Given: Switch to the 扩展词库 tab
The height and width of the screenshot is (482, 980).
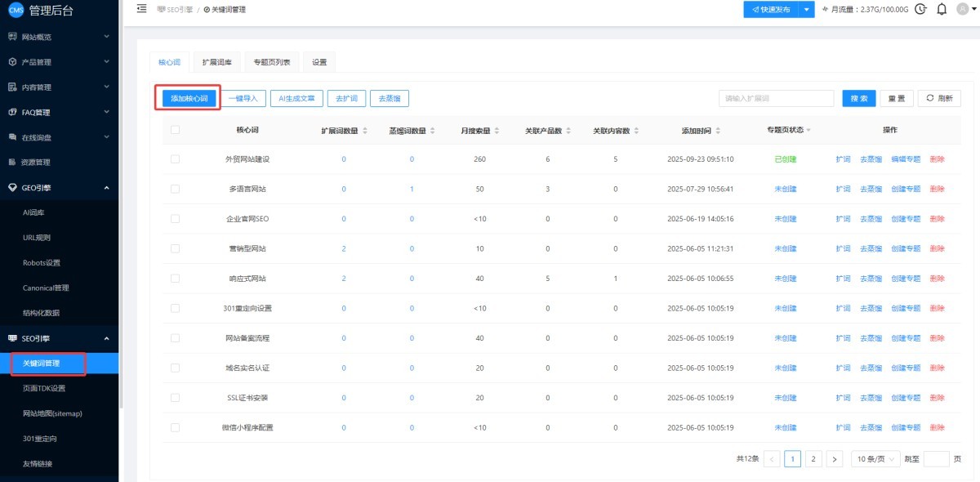Looking at the screenshot, I should [217, 62].
